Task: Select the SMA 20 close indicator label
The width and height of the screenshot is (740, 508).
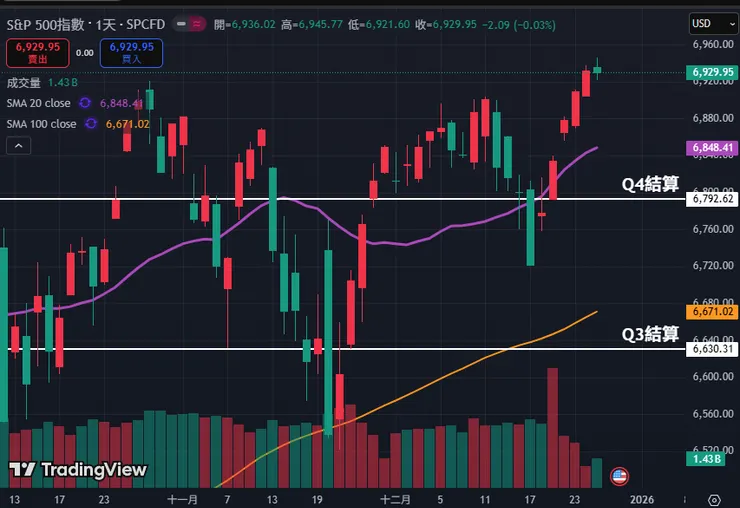Action: click(38, 103)
